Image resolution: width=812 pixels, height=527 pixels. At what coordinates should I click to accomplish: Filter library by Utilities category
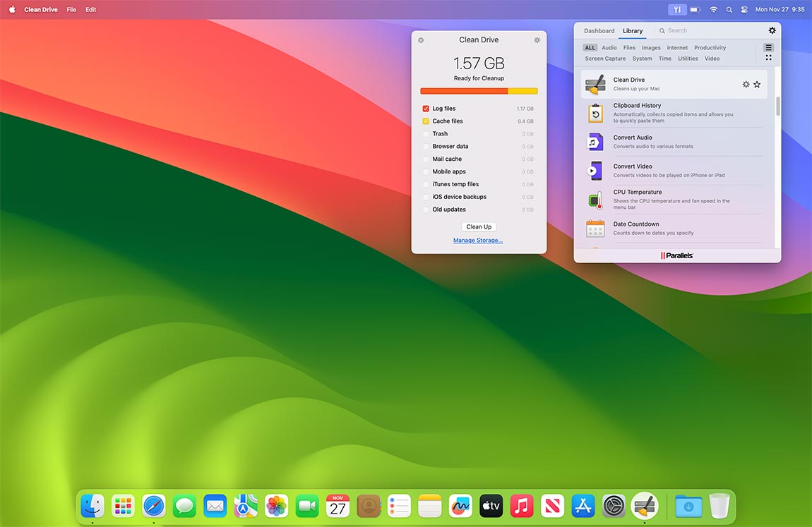pyautogui.click(x=688, y=59)
